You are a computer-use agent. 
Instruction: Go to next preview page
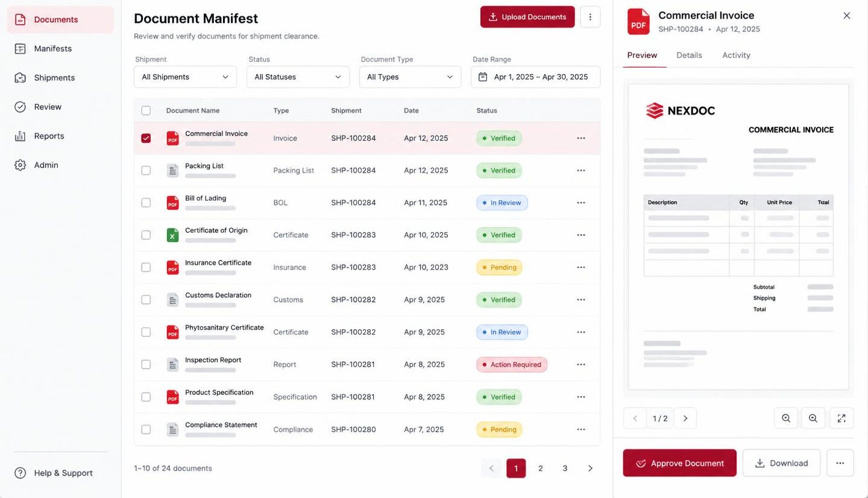pyautogui.click(x=685, y=418)
